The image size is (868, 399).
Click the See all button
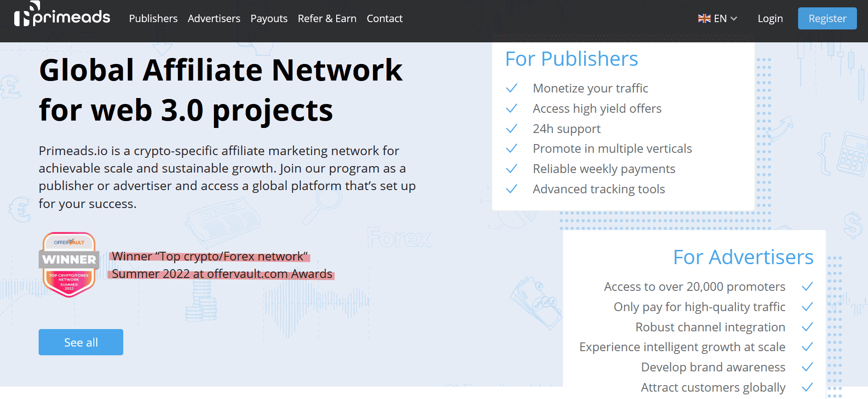81,342
